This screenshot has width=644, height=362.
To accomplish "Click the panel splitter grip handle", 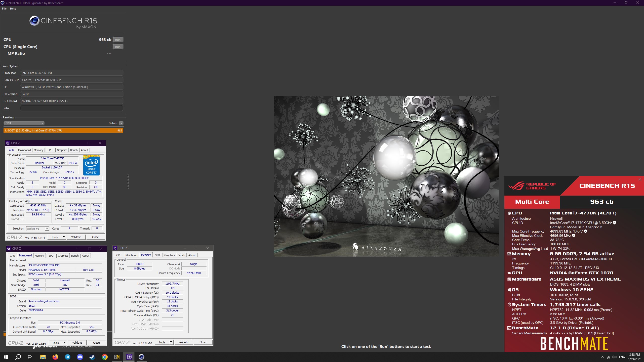I will [x=128, y=181].
